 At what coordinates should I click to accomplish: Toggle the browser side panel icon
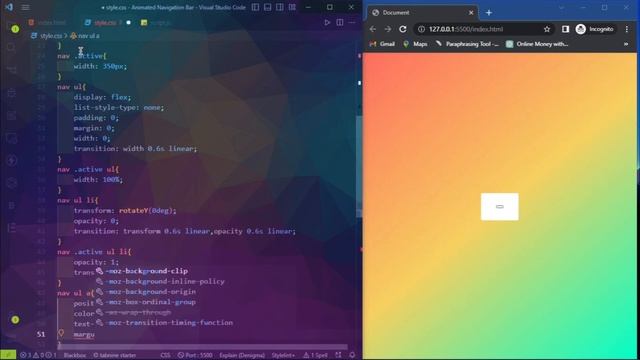click(565, 29)
